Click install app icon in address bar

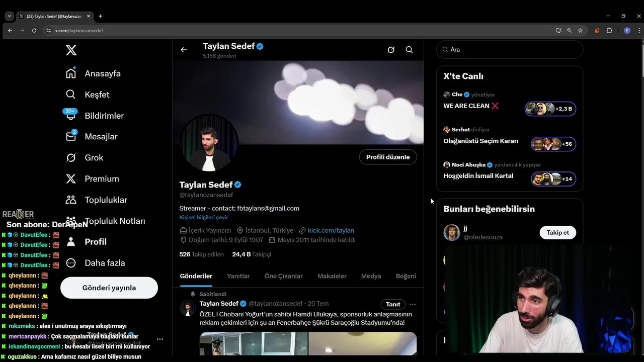tap(558, 31)
